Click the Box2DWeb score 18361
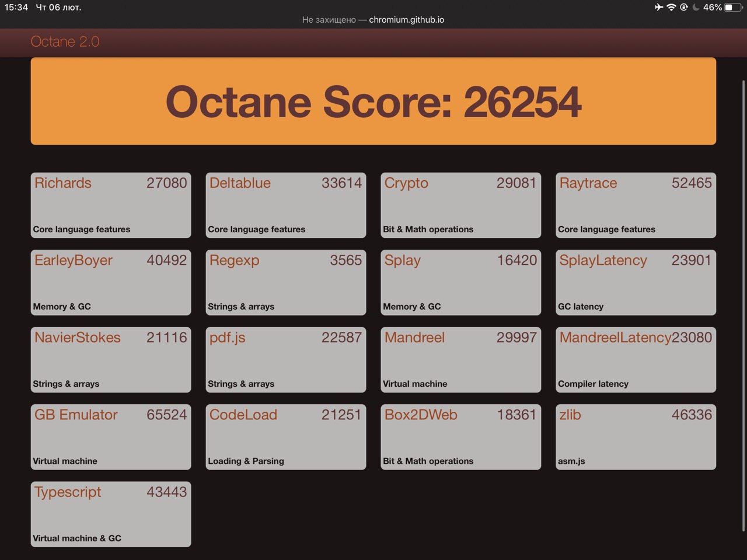This screenshot has width=747, height=560. click(516, 415)
